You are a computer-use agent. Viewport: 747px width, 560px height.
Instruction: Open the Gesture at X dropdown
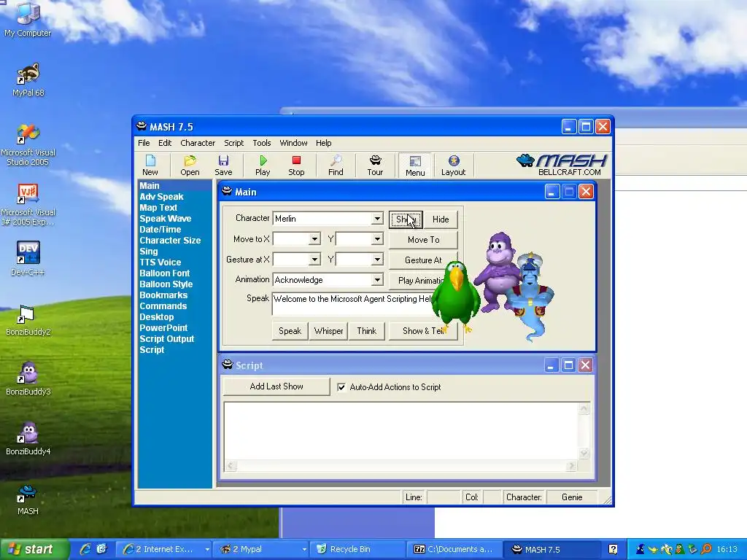coord(314,260)
